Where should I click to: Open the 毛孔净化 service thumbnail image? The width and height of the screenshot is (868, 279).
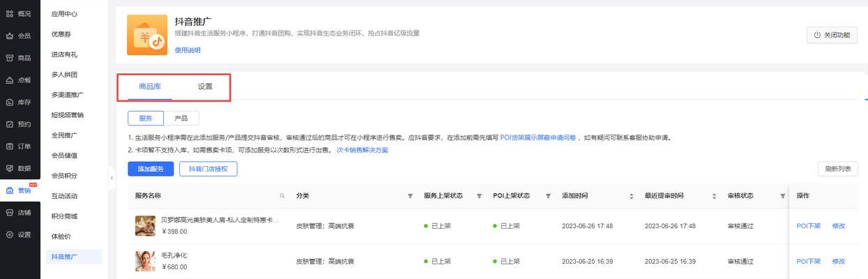[x=145, y=261]
